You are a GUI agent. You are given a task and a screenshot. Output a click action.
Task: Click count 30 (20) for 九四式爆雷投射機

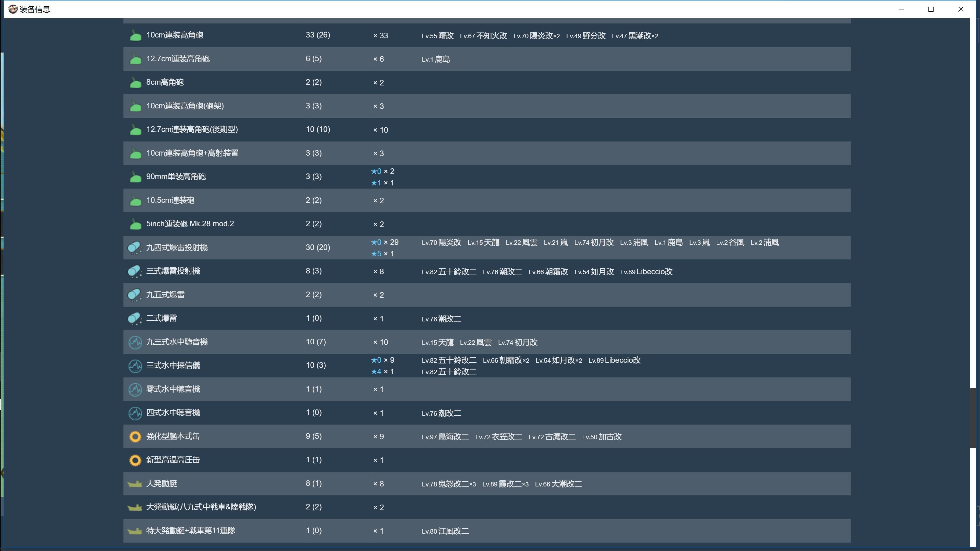[x=318, y=247]
